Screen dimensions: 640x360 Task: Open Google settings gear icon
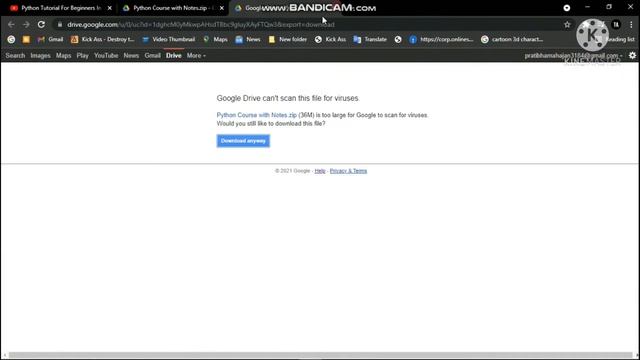click(x=632, y=55)
